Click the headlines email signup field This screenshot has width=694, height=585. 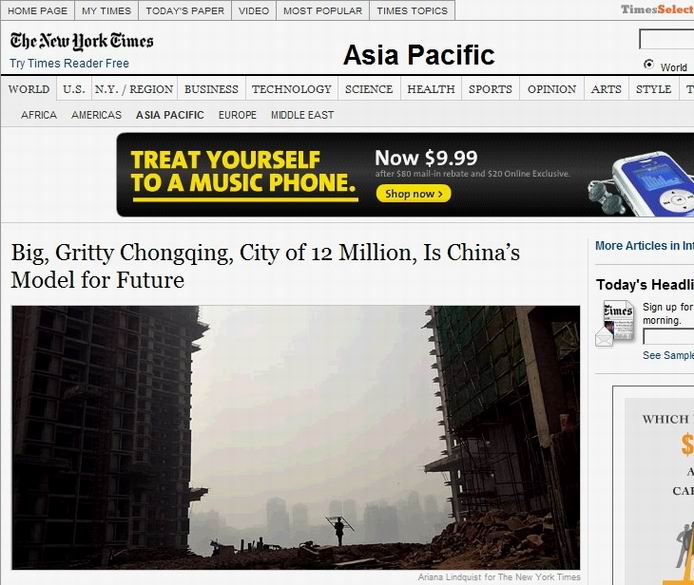pos(668,337)
